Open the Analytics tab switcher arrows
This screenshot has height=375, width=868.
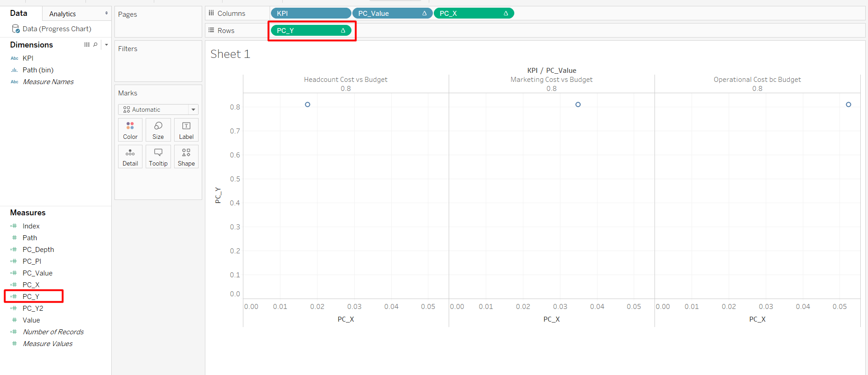[x=106, y=13]
